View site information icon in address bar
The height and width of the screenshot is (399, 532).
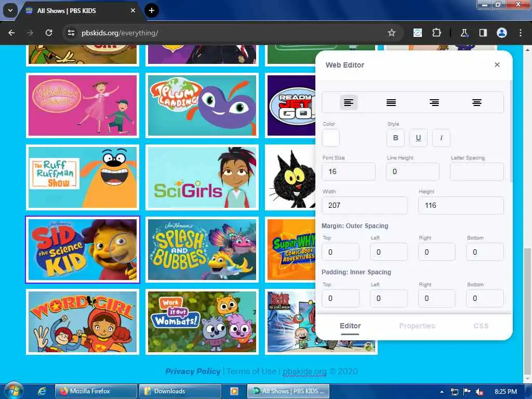71,33
